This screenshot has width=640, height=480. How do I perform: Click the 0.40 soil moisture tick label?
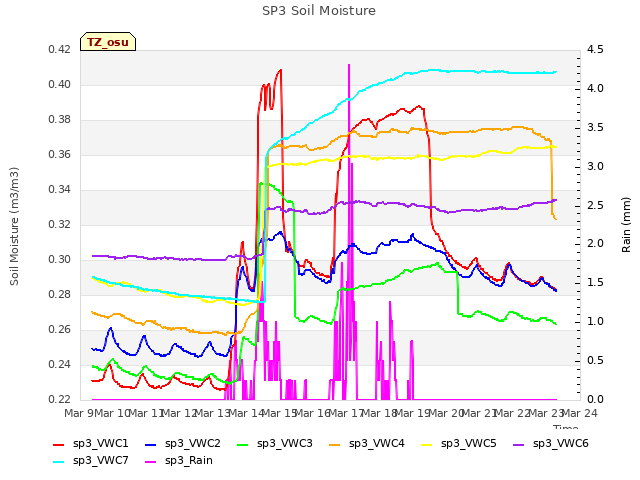pos(60,84)
